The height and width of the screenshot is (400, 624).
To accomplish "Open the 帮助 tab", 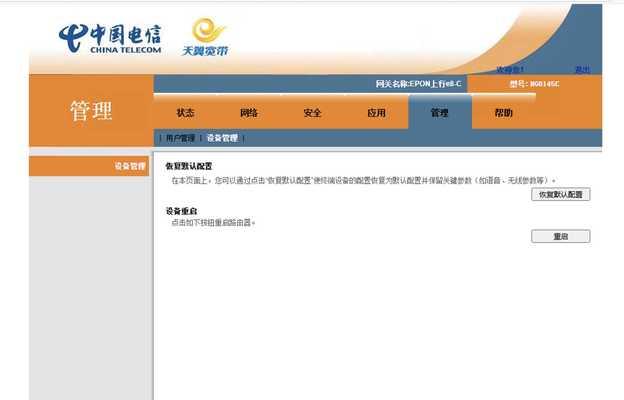I will click(x=503, y=113).
